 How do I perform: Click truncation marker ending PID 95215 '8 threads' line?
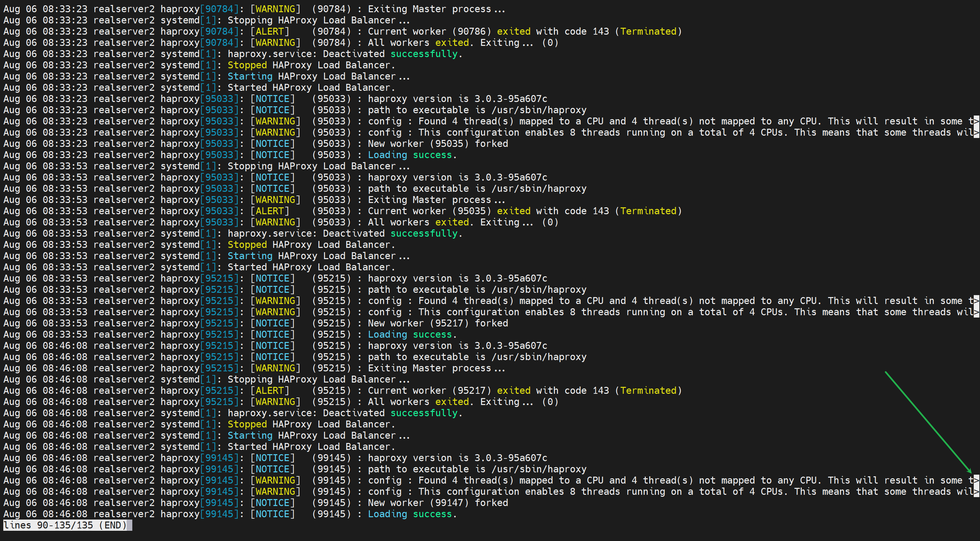(x=976, y=312)
